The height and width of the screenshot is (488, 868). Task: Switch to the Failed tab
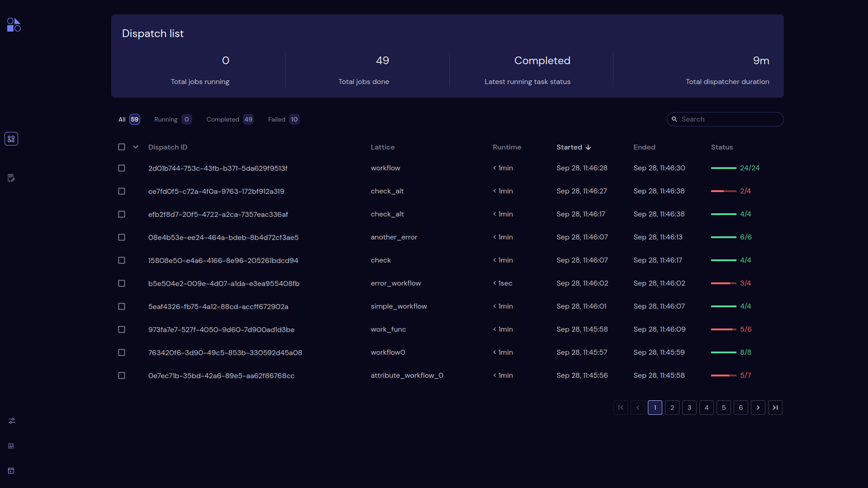283,119
